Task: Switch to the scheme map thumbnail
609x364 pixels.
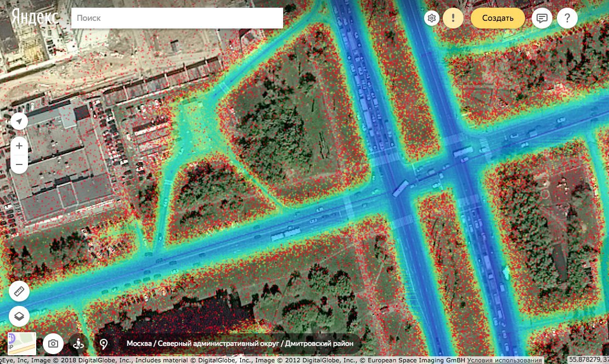Action: (x=22, y=344)
